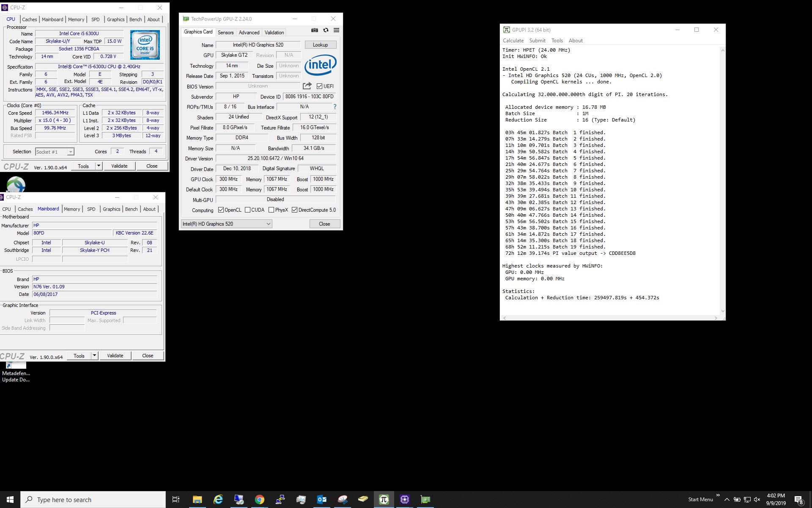Screen dimensions: 812x508
Task: Expand the Tools arrow in upper CPU-Z window
Action: (99, 166)
